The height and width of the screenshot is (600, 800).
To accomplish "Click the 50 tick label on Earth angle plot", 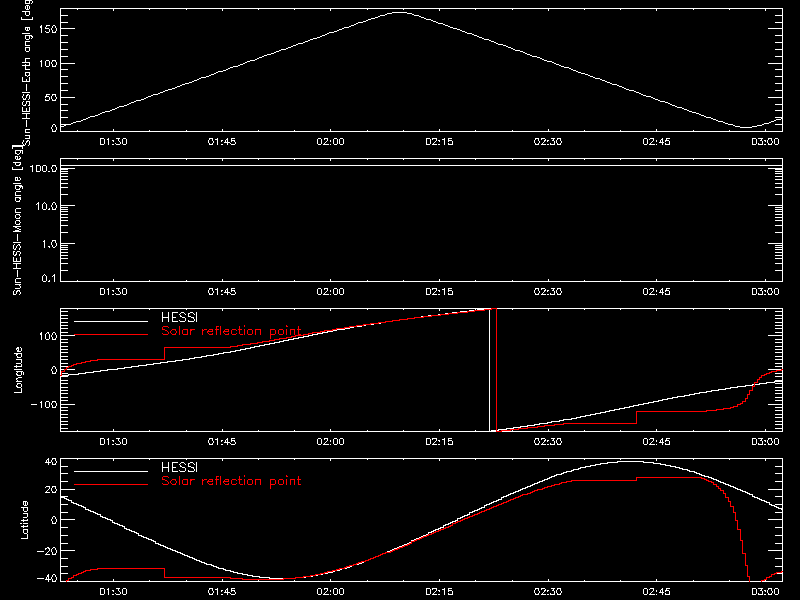I will click(x=51, y=97).
